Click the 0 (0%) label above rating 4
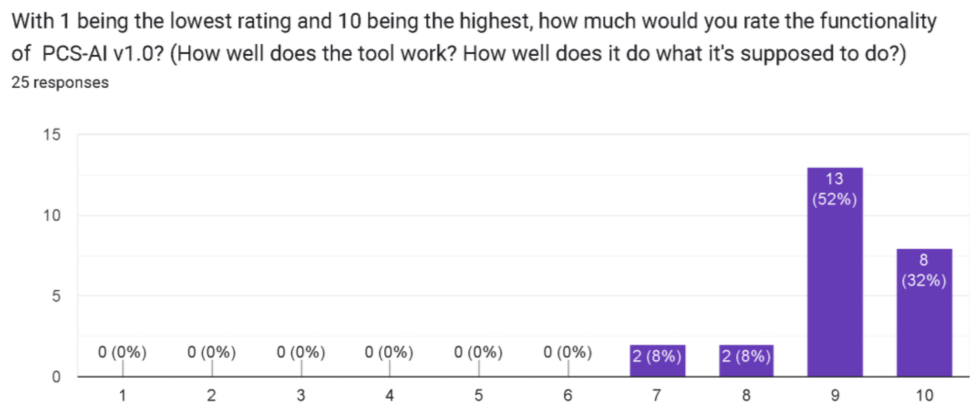 click(x=389, y=352)
